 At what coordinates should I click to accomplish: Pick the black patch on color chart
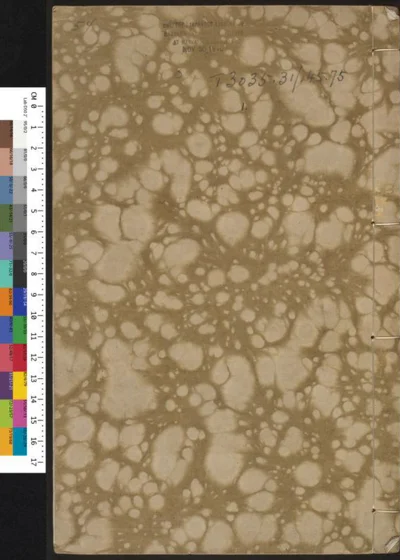(20, 274)
